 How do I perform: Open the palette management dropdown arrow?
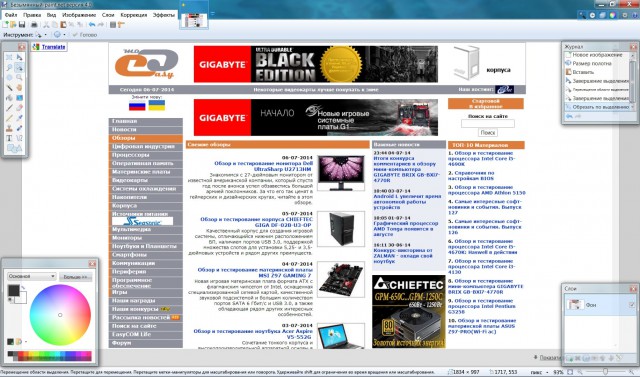(x=26, y=342)
